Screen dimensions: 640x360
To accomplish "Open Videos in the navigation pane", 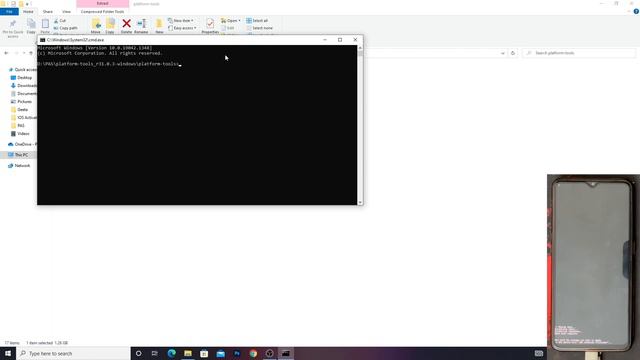I will point(20,133).
